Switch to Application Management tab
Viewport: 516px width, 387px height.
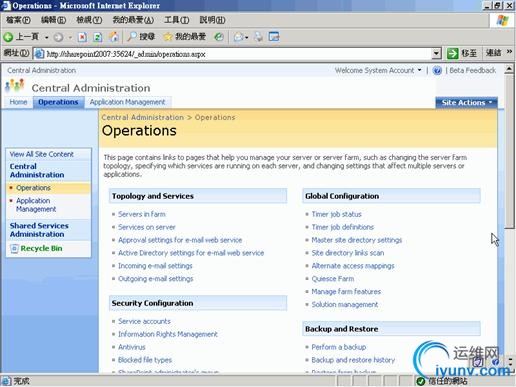point(127,102)
